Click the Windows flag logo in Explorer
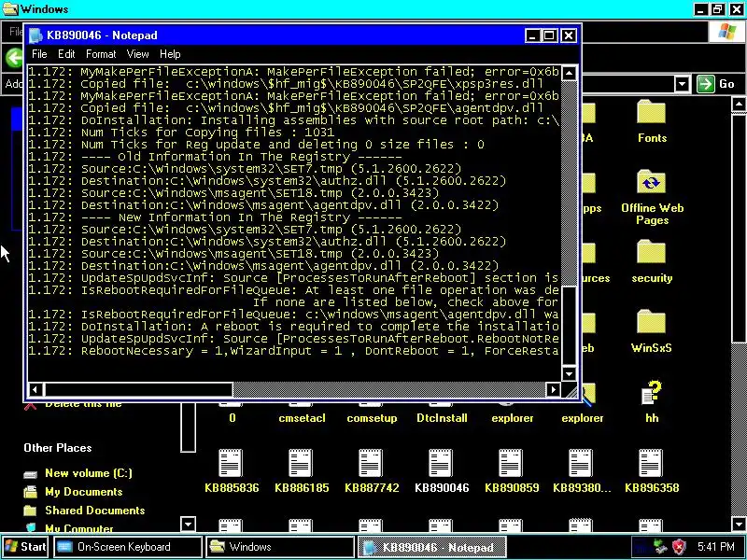Screen dimensions: 747x560 pos(727,32)
